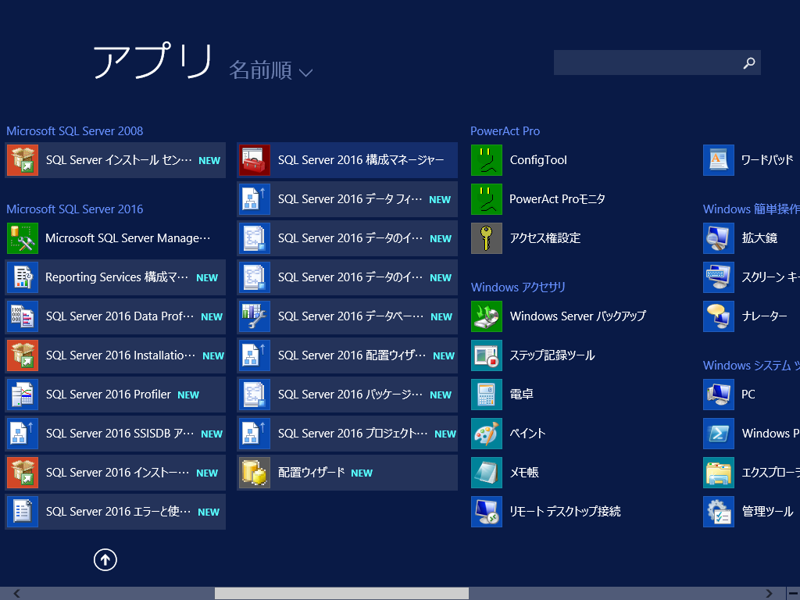800x600 pixels.
Task: Select PowerAct Pro group heading
Action: click(x=505, y=131)
